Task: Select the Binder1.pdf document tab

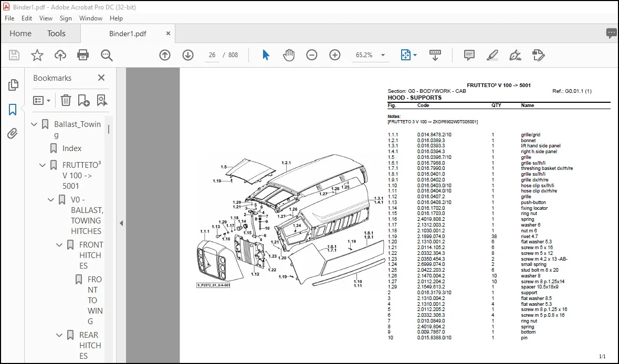Action: 128,34
